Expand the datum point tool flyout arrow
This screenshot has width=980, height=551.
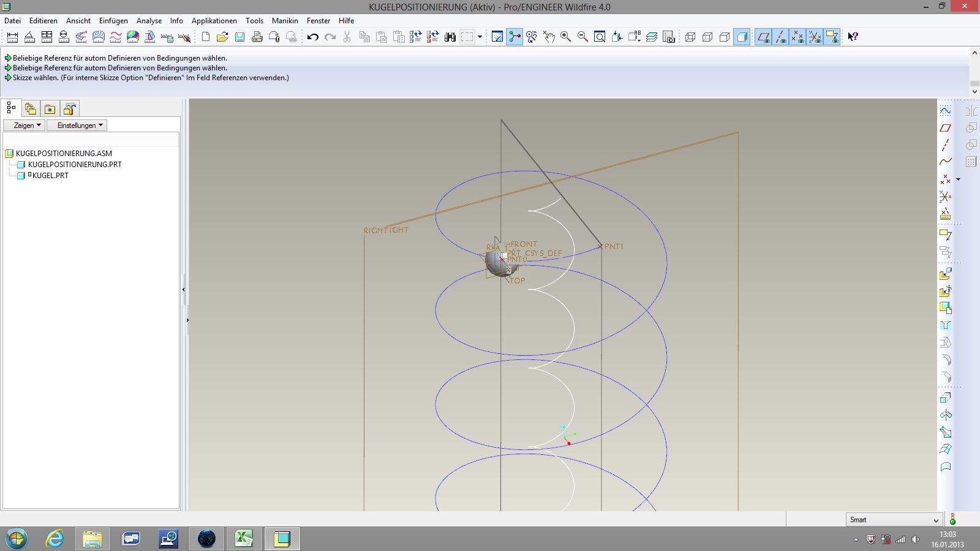coord(959,179)
